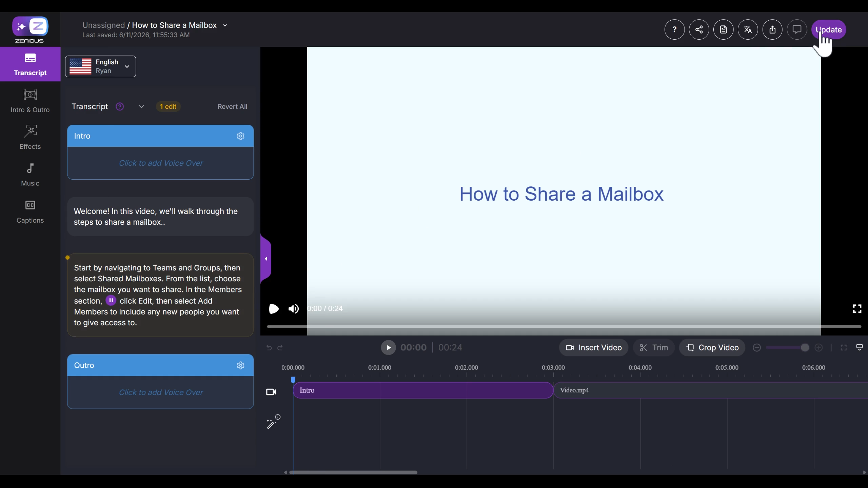Image resolution: width=868 pixels, height=488 pixels.
Task: Click Revert All link
Action: coord(232,106)
